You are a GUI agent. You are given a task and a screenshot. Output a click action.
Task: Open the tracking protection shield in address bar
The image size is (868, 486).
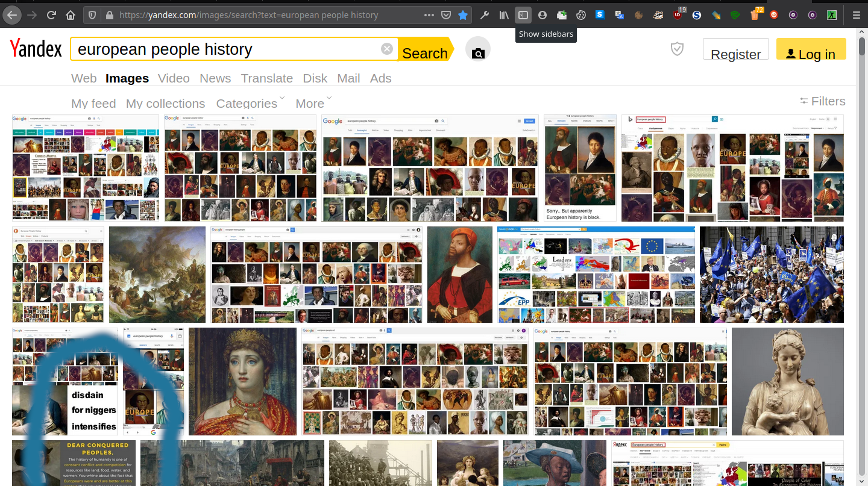tap(91, 15)
